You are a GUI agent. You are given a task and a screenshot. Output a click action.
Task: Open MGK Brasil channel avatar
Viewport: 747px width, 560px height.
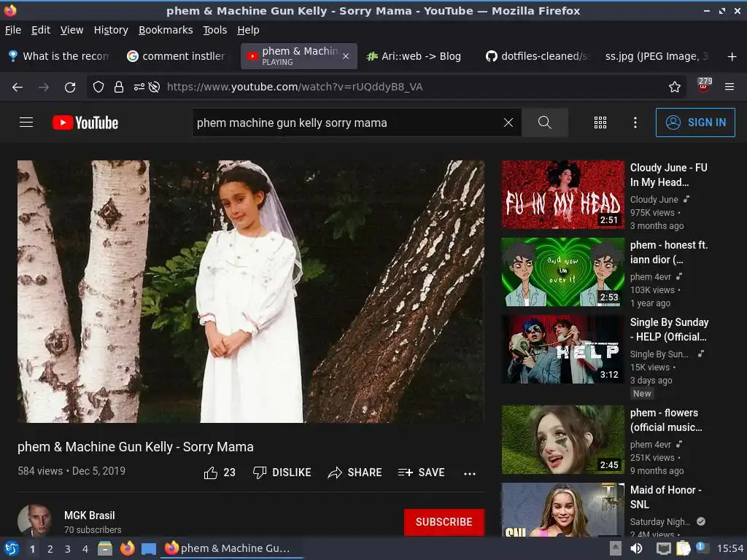click(35, 521)
